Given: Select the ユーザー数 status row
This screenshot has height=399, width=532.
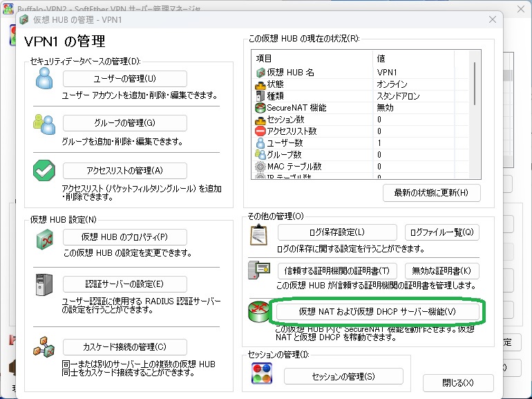Looking at the screenshot, I should (x=360, y=143).
